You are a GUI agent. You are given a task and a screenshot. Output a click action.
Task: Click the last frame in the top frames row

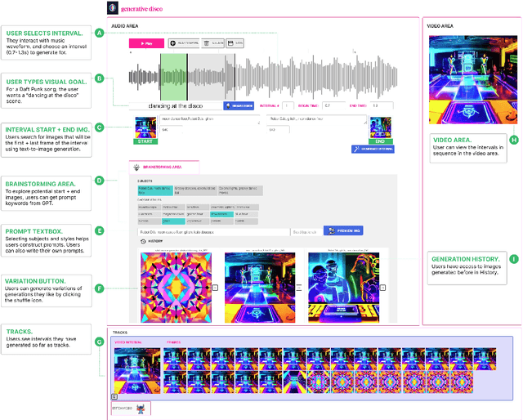click(485, 359)
